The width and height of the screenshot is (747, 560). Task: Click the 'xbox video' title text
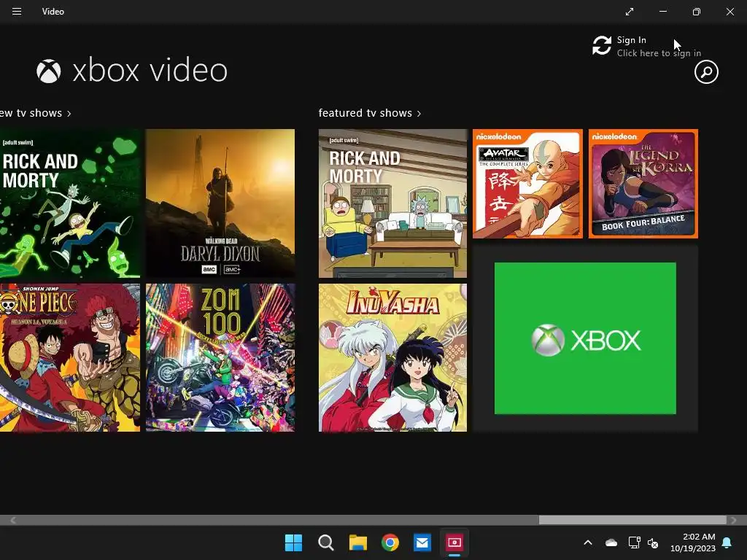(x=150, y=70)
